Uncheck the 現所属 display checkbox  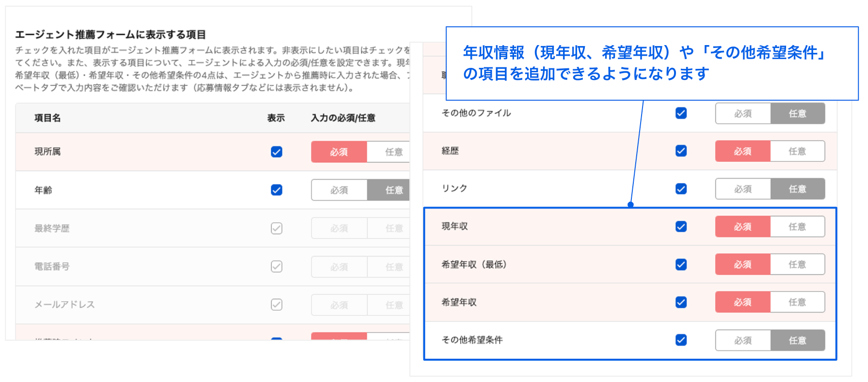[x=276, y=152]
